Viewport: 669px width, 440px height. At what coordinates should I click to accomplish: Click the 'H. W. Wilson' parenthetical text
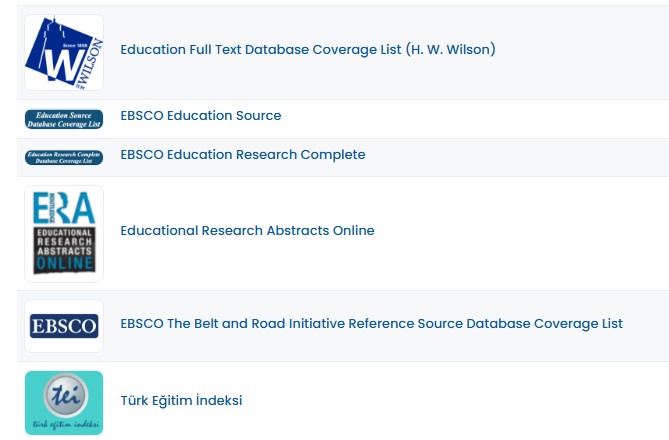[450, 49]
